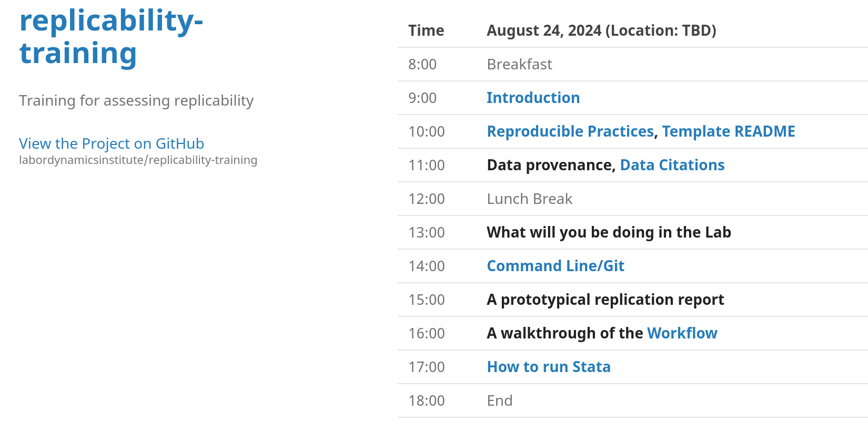Select the August 24, 2024 header
The image size is (868, 432).
click(601, 30)
